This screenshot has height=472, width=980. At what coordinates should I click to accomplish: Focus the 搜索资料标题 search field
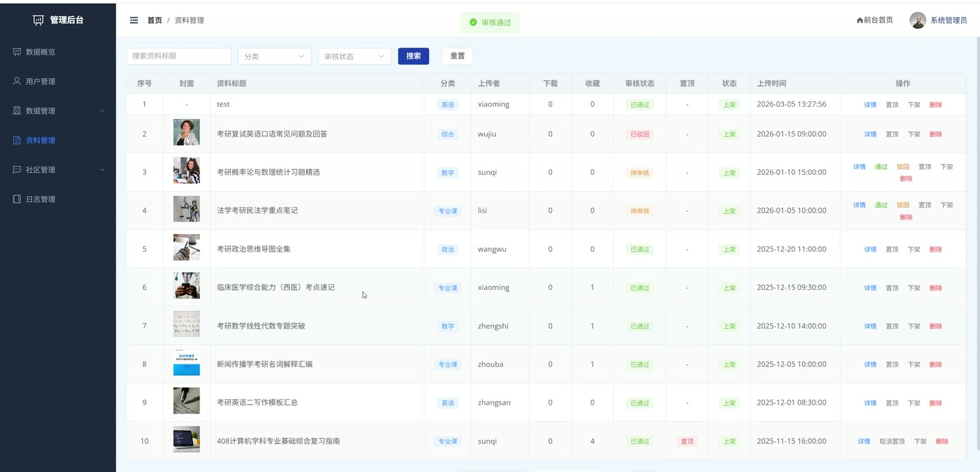(179, 56)
